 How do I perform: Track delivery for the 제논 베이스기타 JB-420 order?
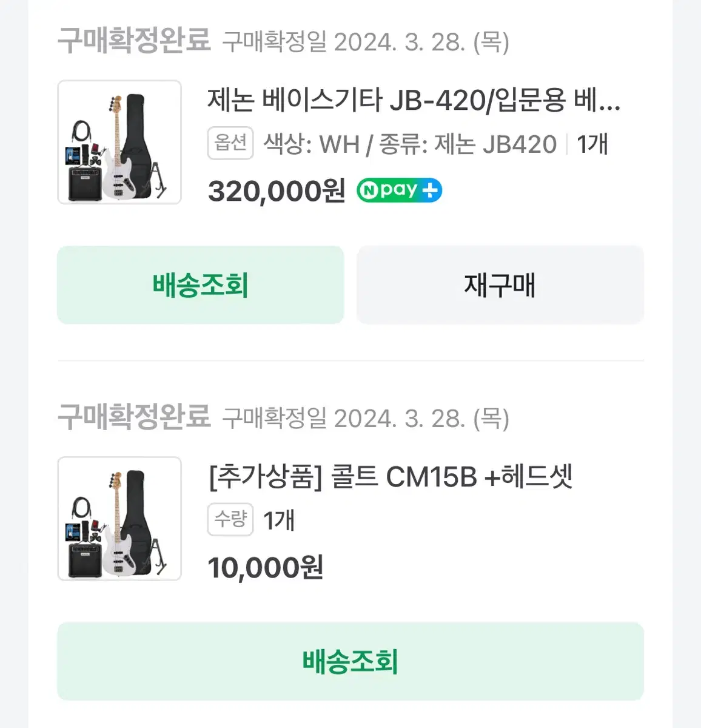click(201, 285)
